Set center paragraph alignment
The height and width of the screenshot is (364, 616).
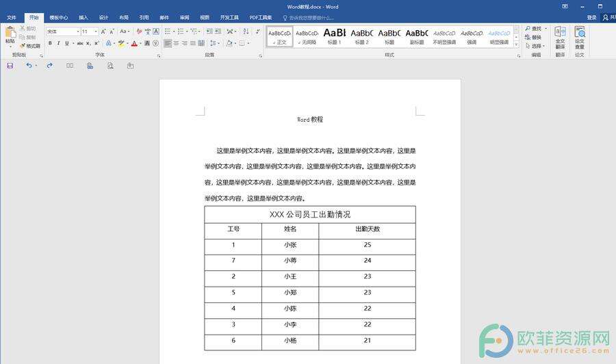pyautogui.click(x=176, y=43)
